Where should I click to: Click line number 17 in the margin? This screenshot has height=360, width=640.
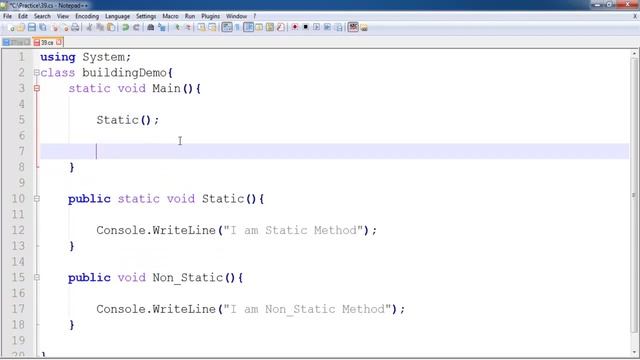[x=18, y=309]
